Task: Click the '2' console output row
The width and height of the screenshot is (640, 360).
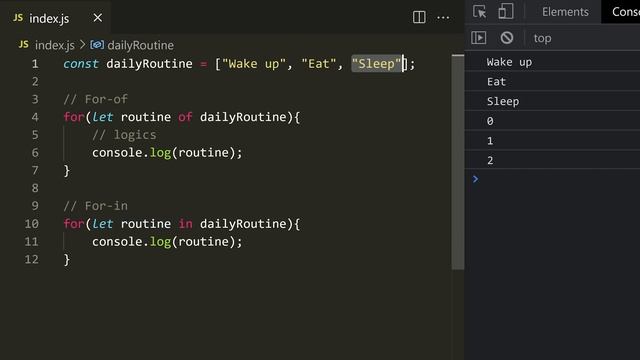Action: click(552, 160)
